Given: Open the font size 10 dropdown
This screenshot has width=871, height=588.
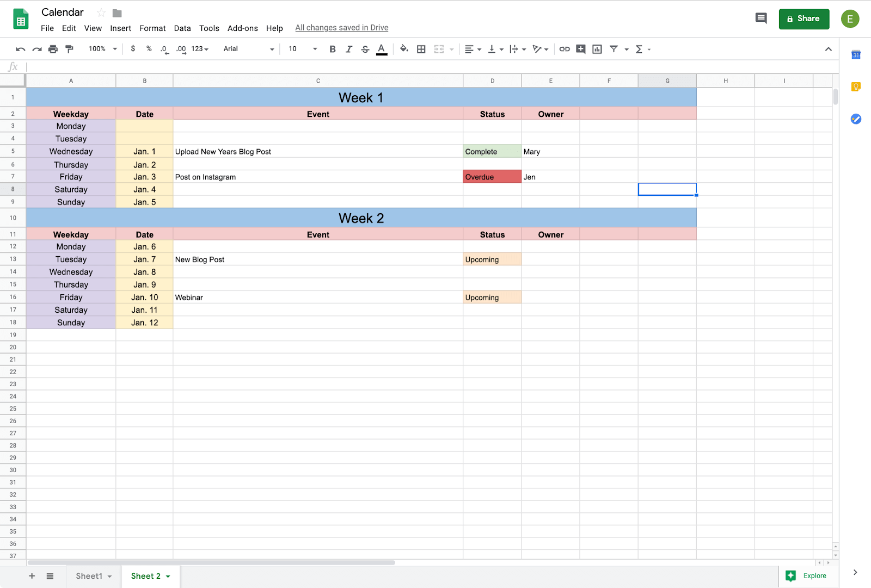Looking at the screenshot, I should 303,49.
